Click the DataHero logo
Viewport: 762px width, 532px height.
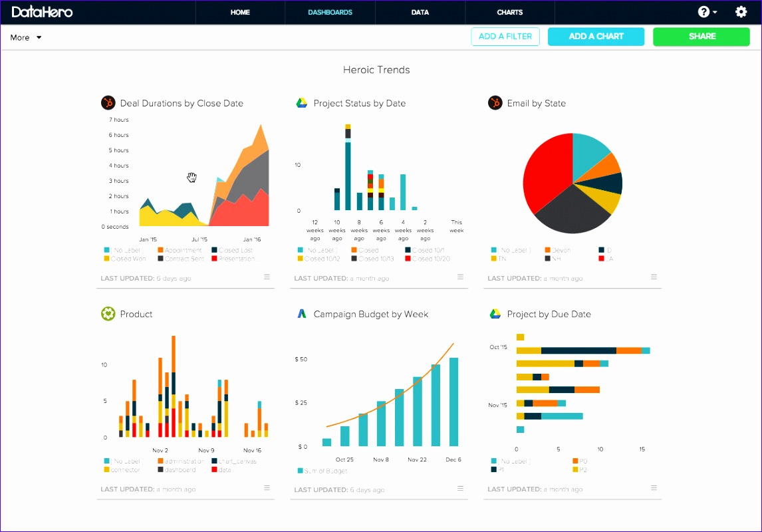(x=42, y=12)
